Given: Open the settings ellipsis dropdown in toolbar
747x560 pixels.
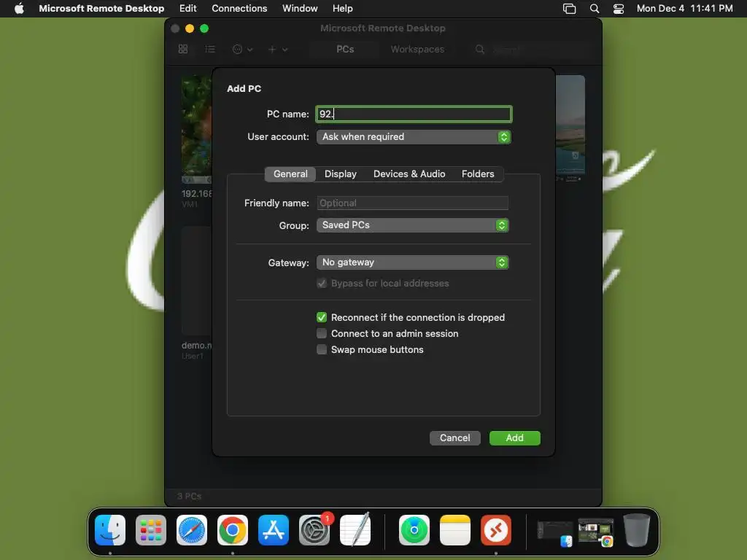Looking at the screenshot, I should (242, 49).
